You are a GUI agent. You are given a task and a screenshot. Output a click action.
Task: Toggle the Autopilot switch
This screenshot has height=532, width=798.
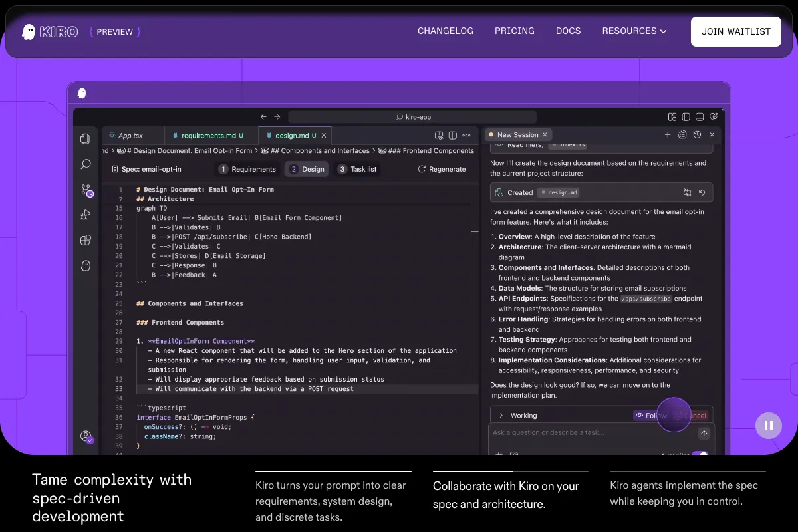coord(700,455)
